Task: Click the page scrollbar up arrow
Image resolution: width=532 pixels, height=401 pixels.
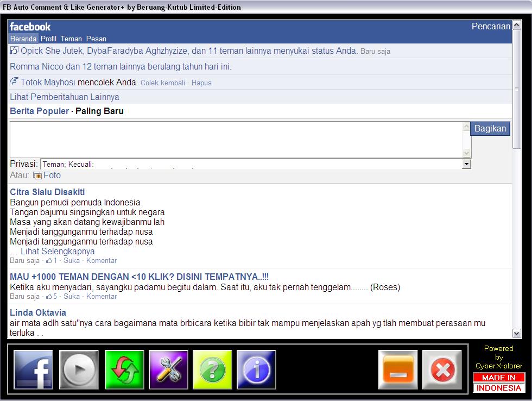Action: point(516,25)
